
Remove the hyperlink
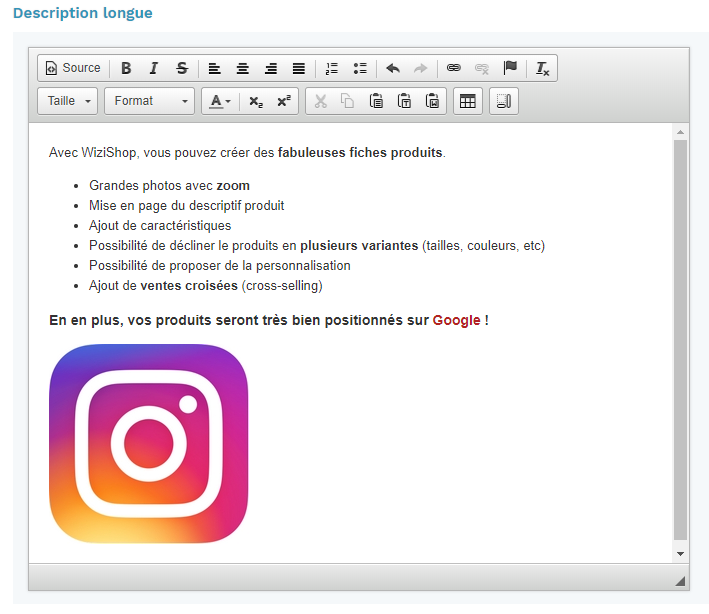pyautogui.click(x=482, y=68)
